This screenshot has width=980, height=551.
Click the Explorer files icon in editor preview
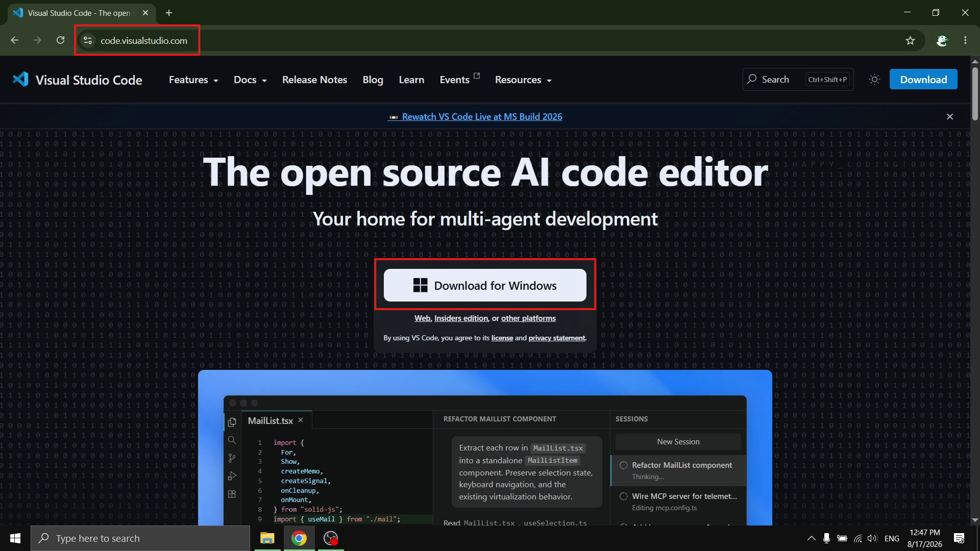232,422
